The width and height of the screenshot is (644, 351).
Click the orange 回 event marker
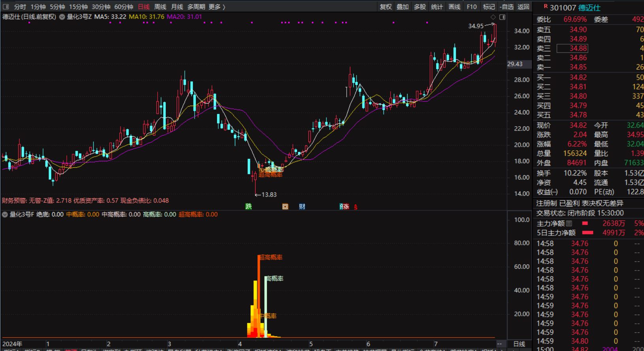[x=285, y=206]
